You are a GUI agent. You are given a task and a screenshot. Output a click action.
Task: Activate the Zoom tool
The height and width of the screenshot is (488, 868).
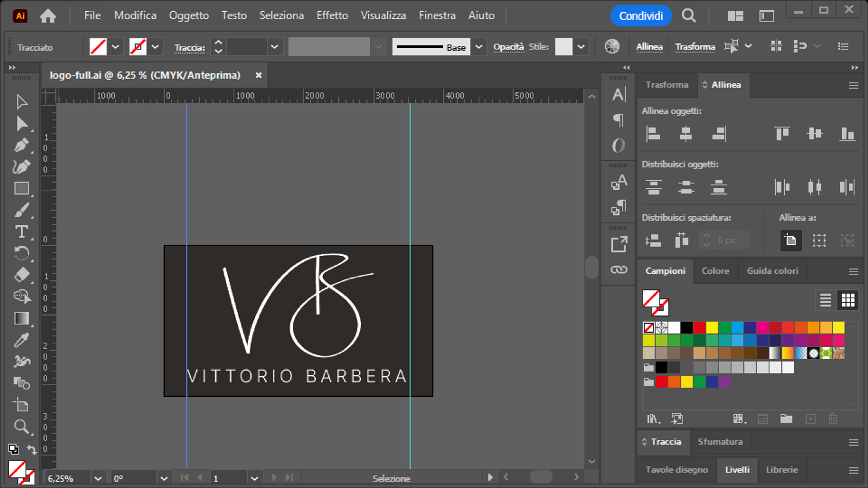[21, 427]
